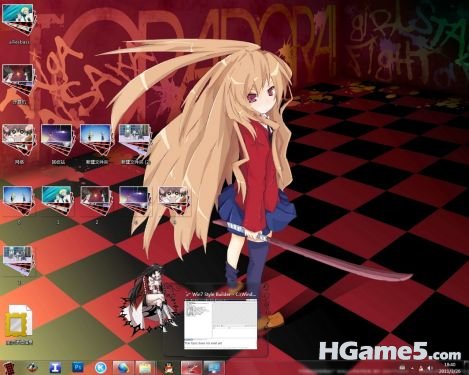Click the volume icon in the system tray
The width and height of the screenshot is (469, 375).
coord(429,368)
